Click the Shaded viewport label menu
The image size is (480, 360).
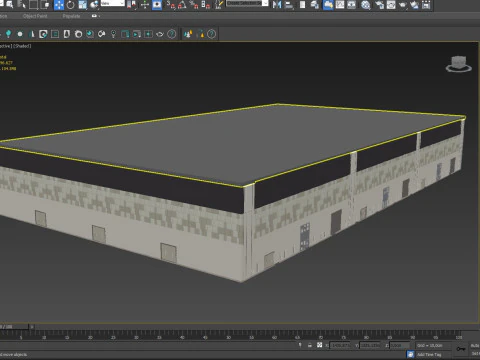click(x=22, y=46)
